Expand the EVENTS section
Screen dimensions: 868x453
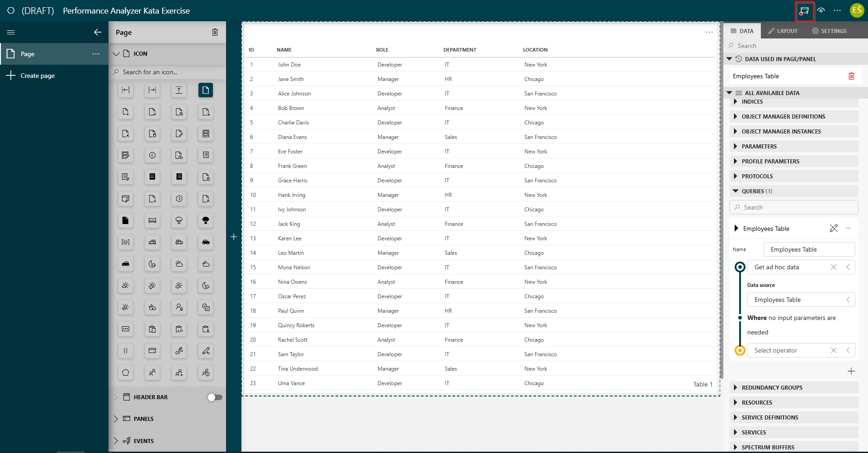(x=116, y=441)
